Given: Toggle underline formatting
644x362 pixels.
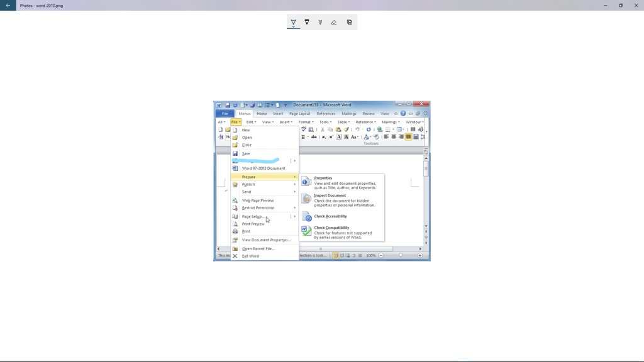Looking at the screenshot, I should tap(303, 137).
